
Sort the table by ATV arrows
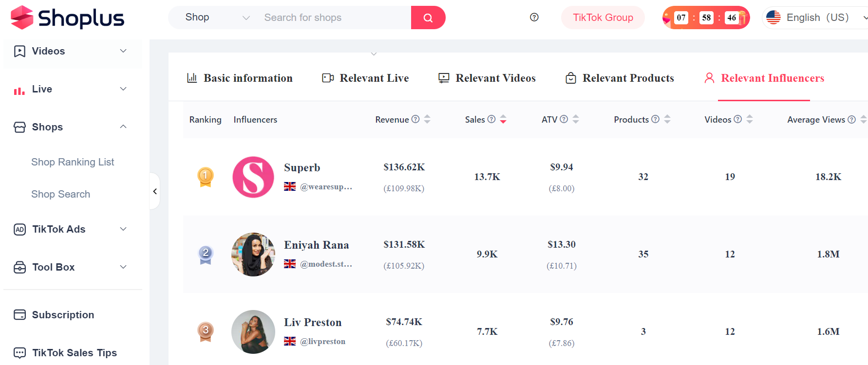576,119
